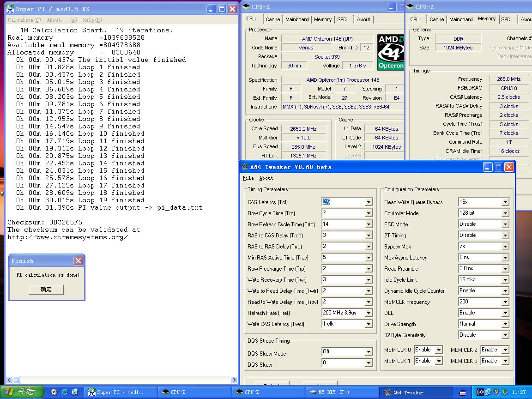Open the Controller Mode dropdown
Viewport: 532px width, 399px height.
click(505, 213)
